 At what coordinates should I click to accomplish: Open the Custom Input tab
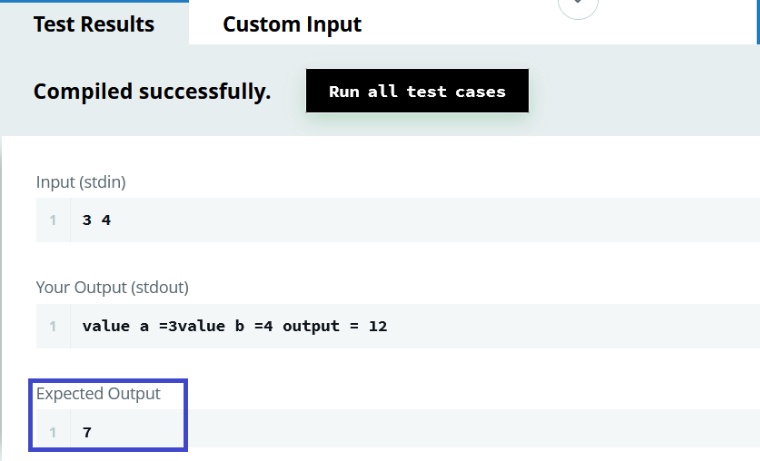(292, 24)
